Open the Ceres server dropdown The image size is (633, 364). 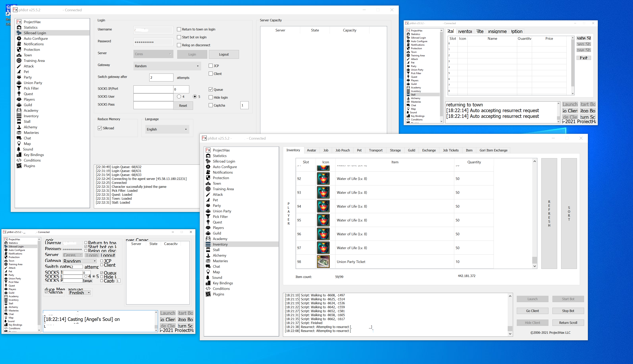[x=153, y=54]
